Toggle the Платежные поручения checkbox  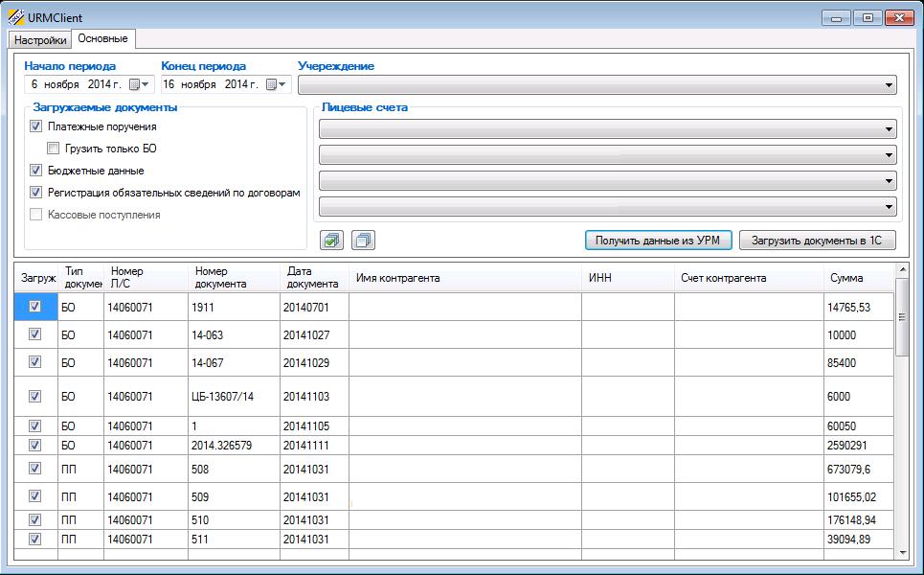click(x=36, y=126)
